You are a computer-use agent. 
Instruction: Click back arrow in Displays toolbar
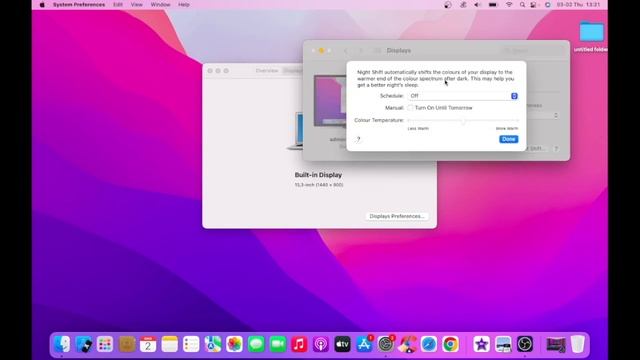pos(346,51)
